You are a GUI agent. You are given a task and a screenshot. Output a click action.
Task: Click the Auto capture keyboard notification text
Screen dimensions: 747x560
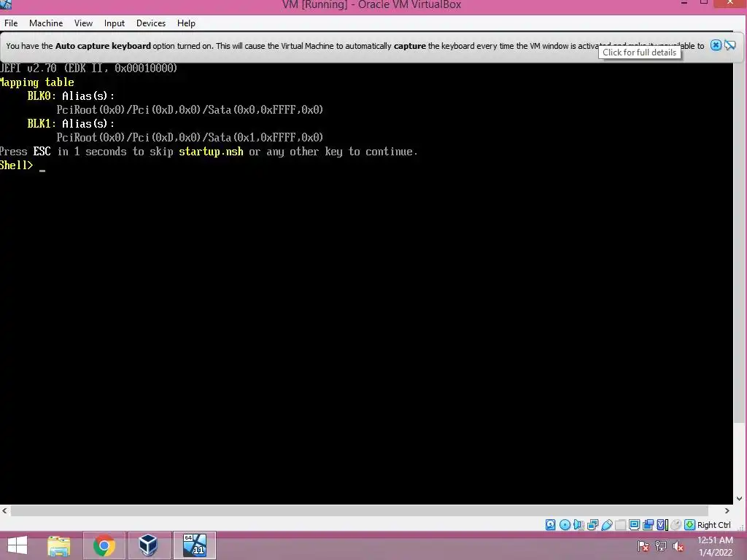[355, 46]
